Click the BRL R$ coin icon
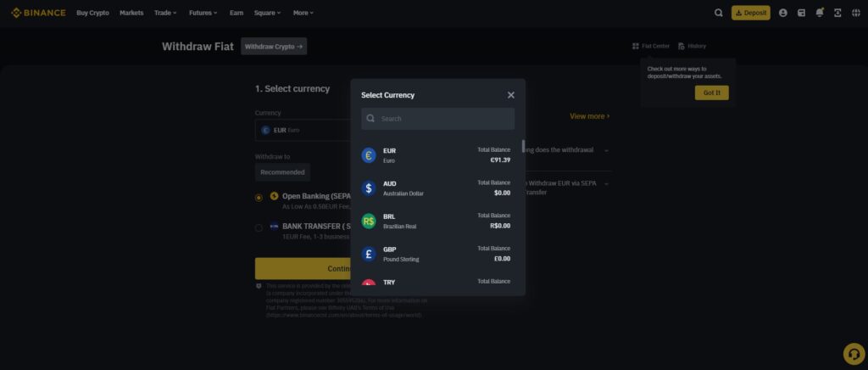The height and width of the screenshot is (370, 868). pos(369,221)
